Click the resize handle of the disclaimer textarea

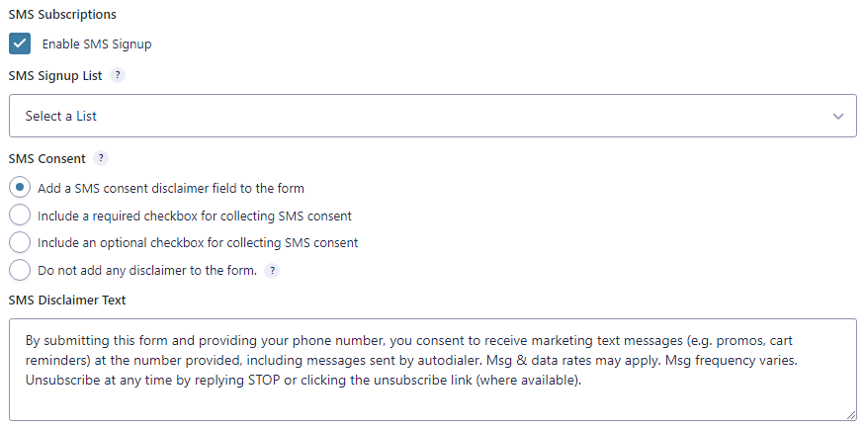(x=851, y=415)
